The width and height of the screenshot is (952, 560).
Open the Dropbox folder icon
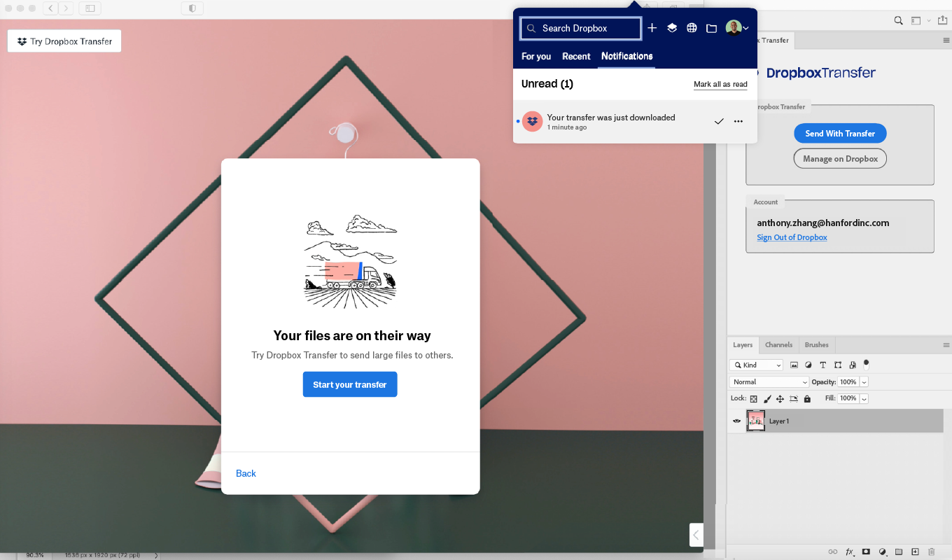tap(711, 28)
